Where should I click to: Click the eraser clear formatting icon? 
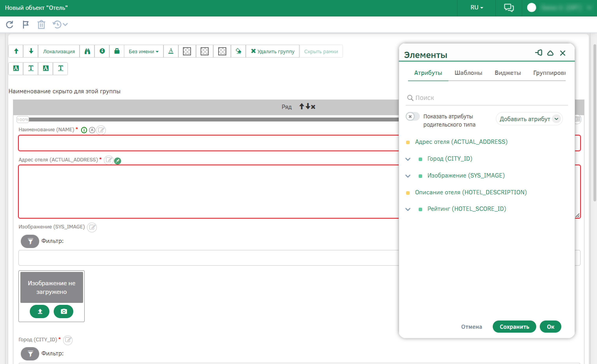pyautogui.click(x=238, y=51)
